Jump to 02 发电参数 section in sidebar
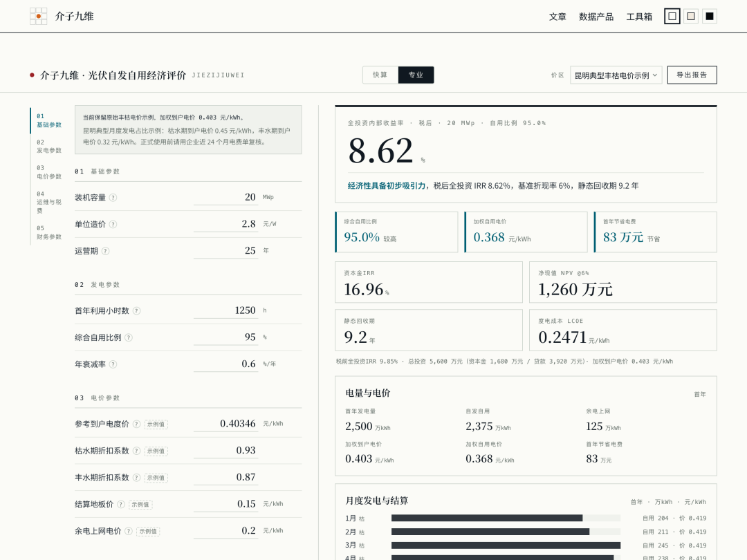This screenshot has height=560, width=747. point(48,146)
